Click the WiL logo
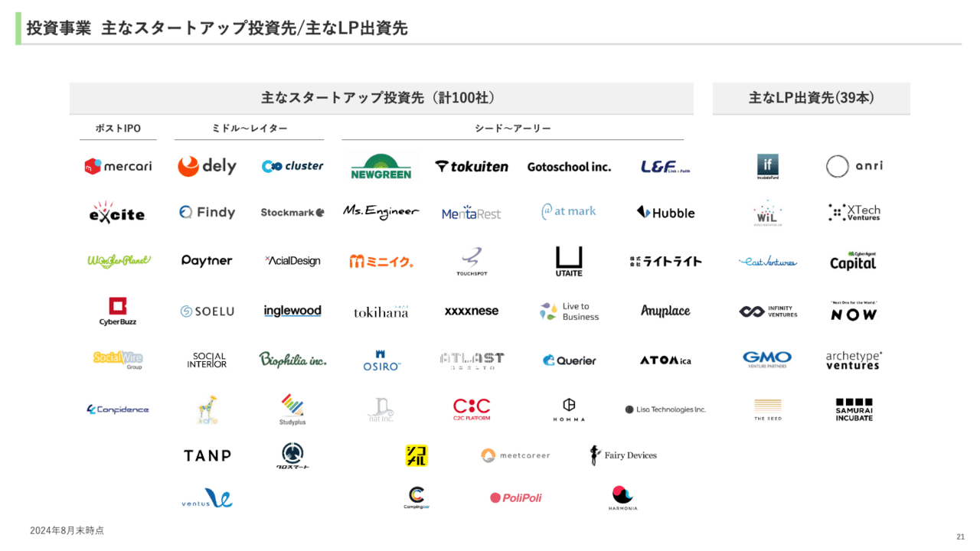This screenshot has height=551, width=980. 768,214
